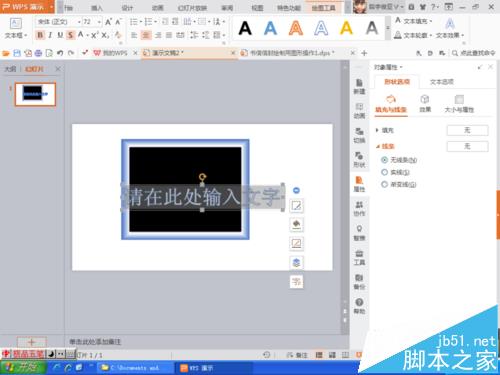Open the font name dropdown
Viewport: 500px width, 375px height.
[79, 22]
